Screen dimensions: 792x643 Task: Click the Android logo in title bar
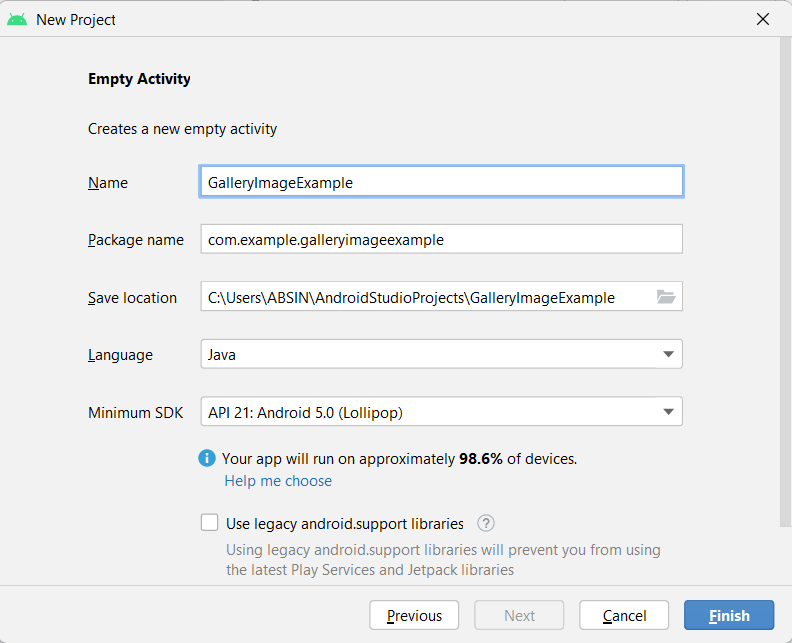pyautogui.click(x=17, y=19)
